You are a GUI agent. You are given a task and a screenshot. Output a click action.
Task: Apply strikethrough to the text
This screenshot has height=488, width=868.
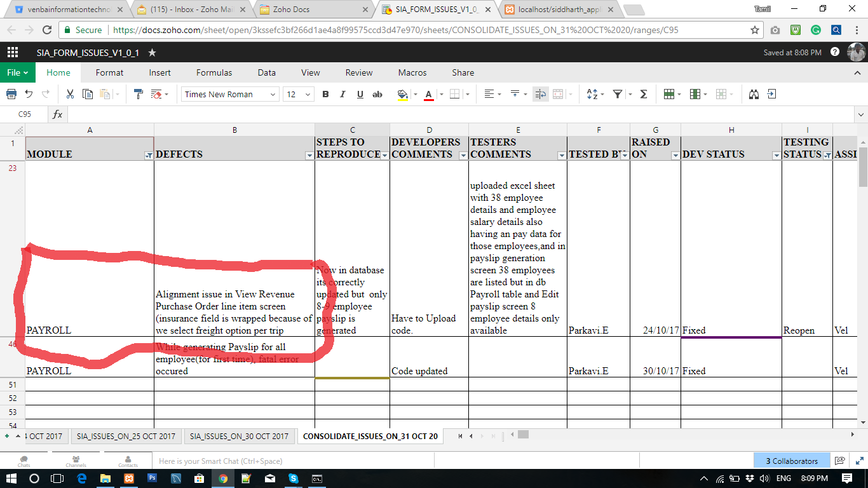(377, 94)
